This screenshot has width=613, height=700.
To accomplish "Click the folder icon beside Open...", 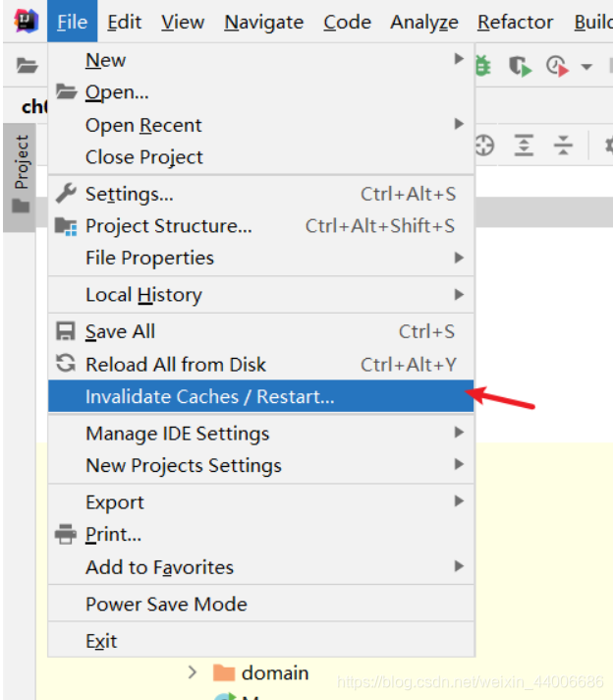I will (x=66, y=91).
